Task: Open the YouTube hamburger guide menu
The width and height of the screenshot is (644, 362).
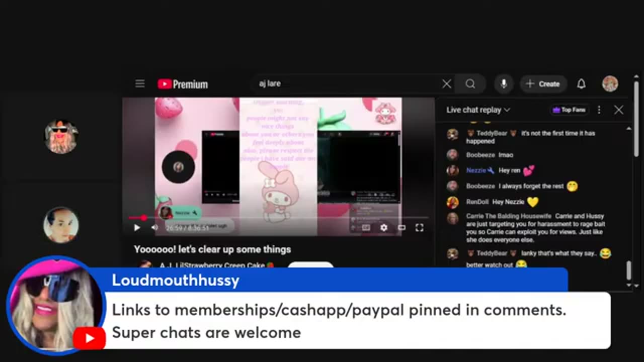Action: pos(140,84)
